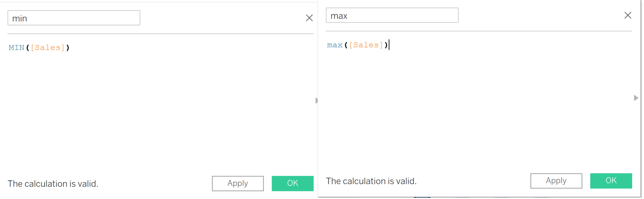Click the lowercase max function keyword
The width and height of the screenshot is (644, 199).
click(335, 45)
